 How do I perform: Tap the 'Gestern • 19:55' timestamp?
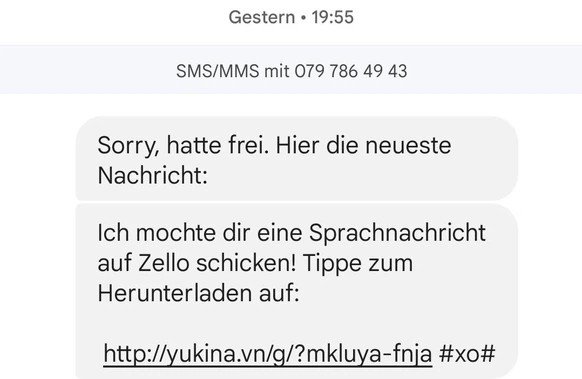[x=291, y=17]
